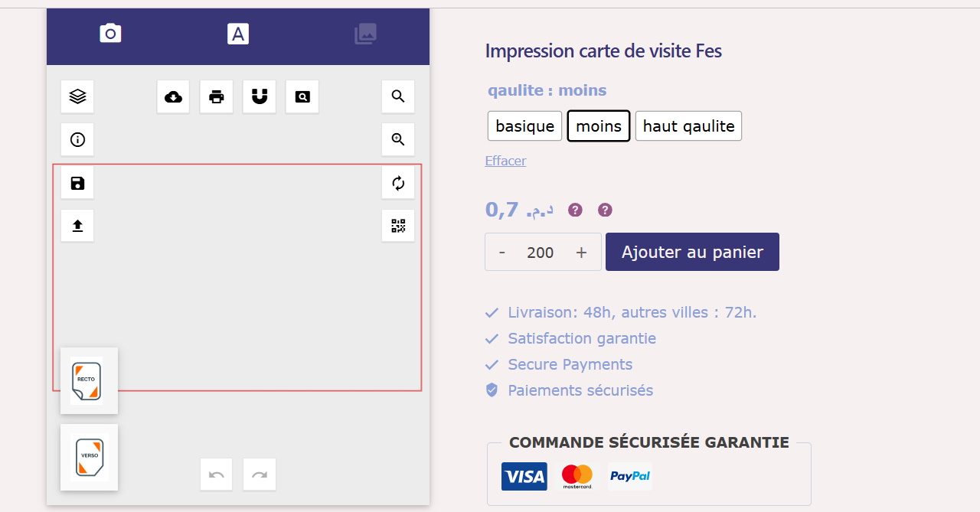Screen dimensions: 980x512
Task: Choose the basique quality option
Action: point(525,126)
